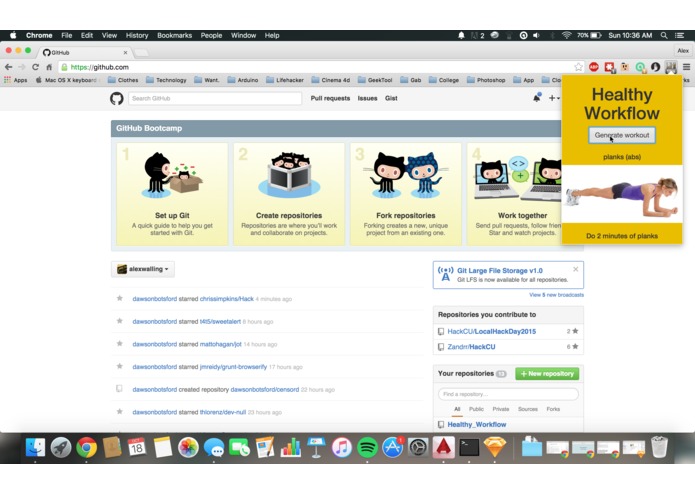The width and height of the screenshot is (695, 494).
Task: Open the plus create-new dropdown
Action: 554,98
